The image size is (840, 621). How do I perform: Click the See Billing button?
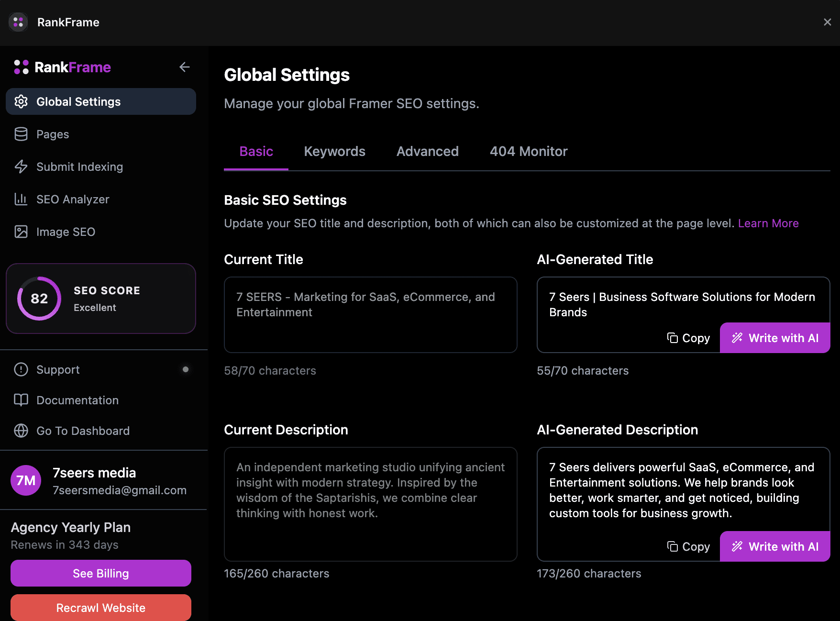point(101,573)
